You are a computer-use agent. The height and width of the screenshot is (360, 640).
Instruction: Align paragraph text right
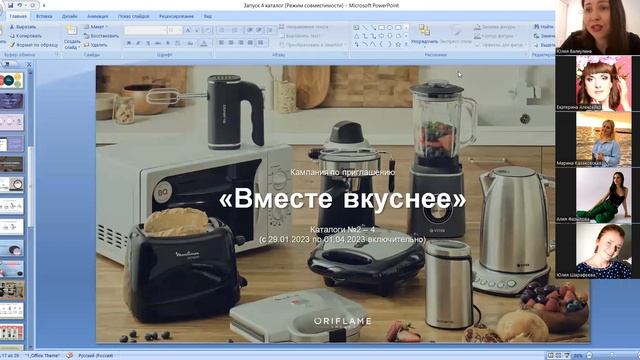tap(241, 42)
